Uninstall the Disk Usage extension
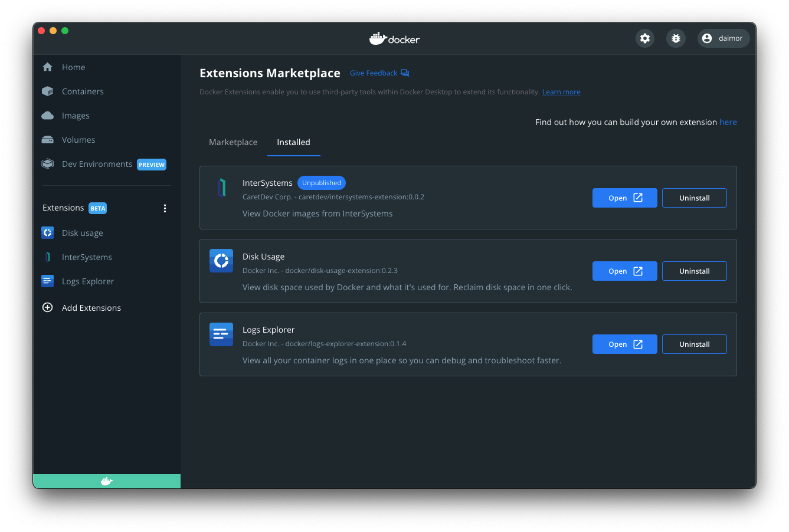This screenshot has width=789, height=532. point(694,271)
